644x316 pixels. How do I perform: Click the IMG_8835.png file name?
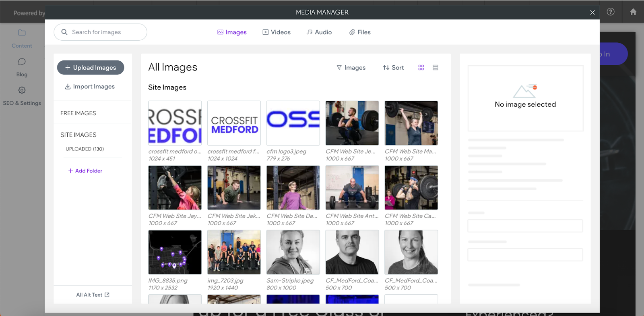168,281
